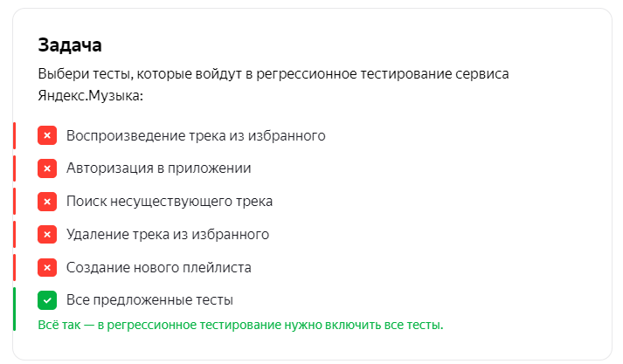
Task: Click the green checkmark icon for Все предложенные тесты
Action: click(47, 300)
